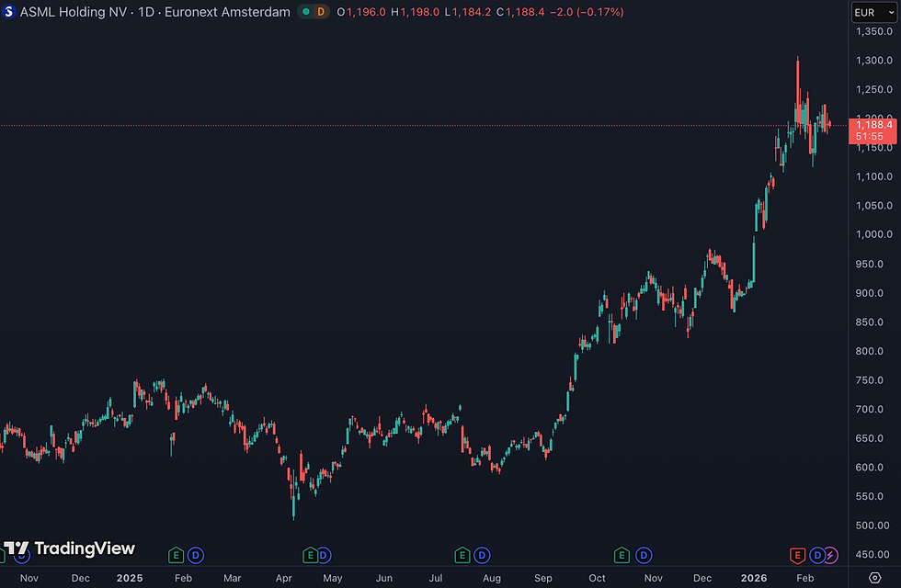Click the dividend D marker near Feb 2026

pos(817,555)
